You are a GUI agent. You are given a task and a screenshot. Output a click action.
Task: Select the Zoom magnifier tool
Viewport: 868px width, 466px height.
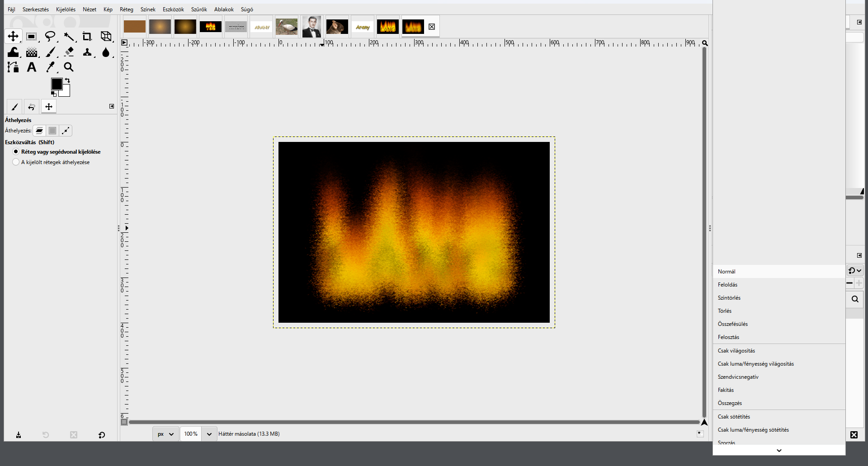[69, 67]
